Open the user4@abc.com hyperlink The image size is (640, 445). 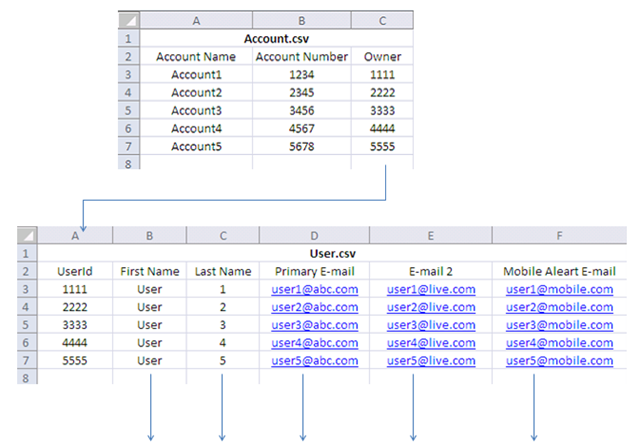coord(315,343)
